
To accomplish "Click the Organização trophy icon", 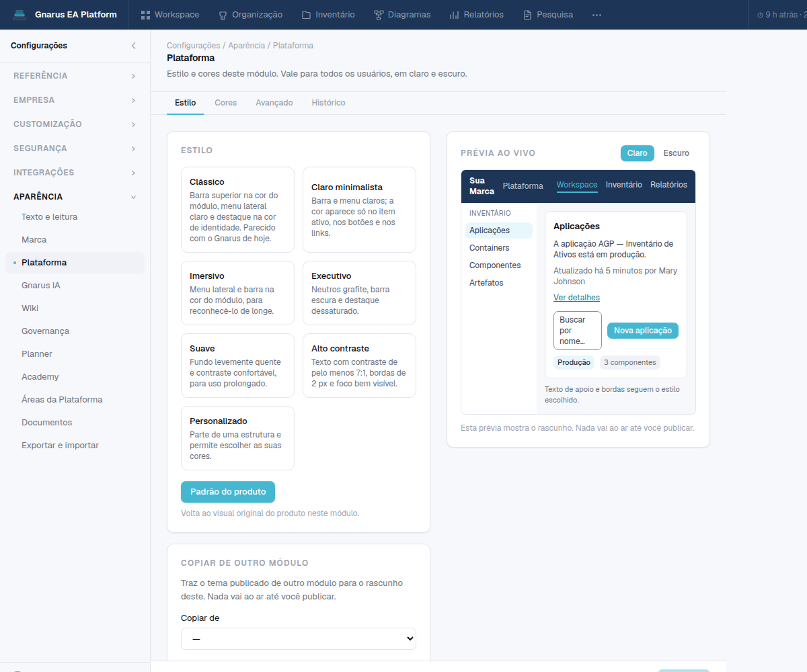I will click(223, 15).
